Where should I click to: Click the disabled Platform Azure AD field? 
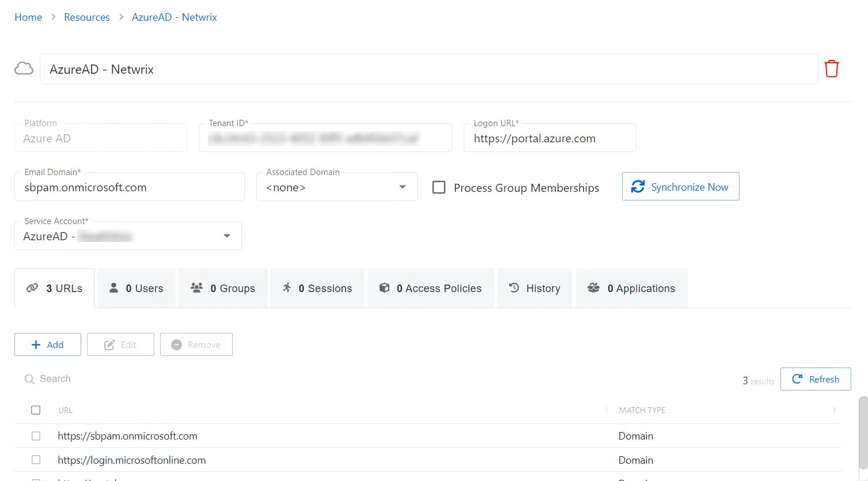tap(101, 138)
